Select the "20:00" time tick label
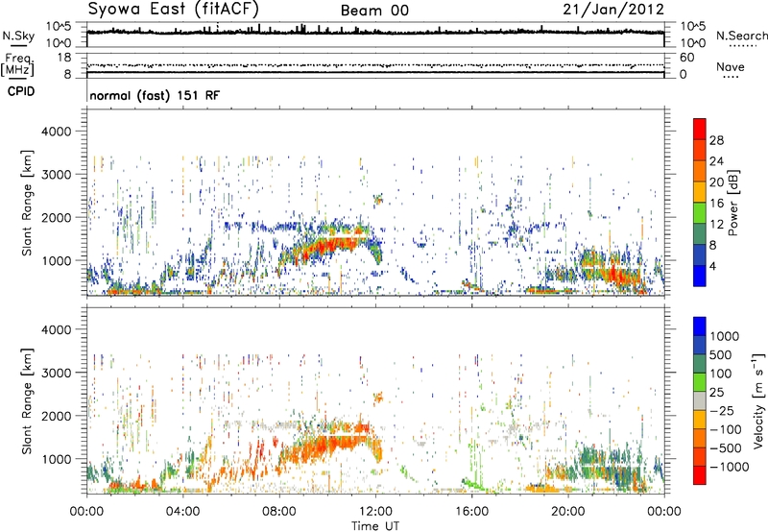This screenshot has height=532, width=768. point(567,511)
